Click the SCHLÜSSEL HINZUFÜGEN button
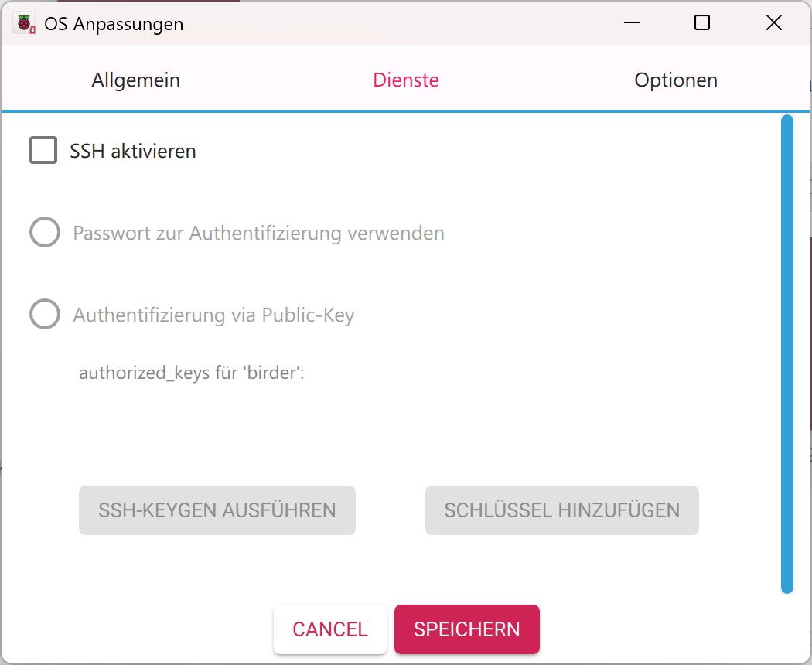The height and width of the screenshot is (665, 812). tap(562, 510)
